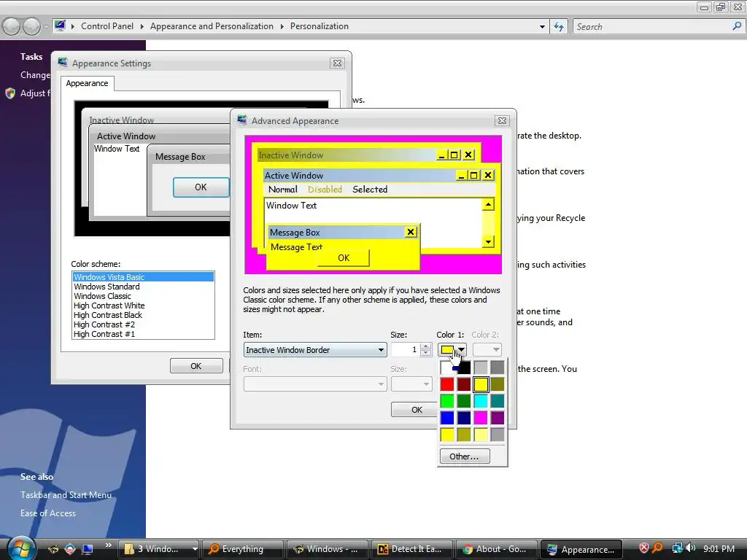Click the item Size field showing 1
This screenshot has width=747, height=560.
tap(406, 350)
